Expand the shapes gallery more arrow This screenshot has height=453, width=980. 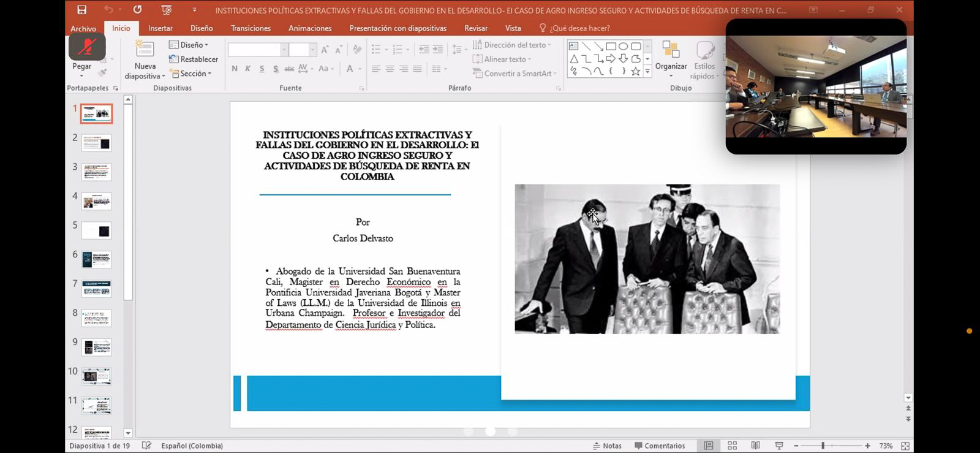647,72
